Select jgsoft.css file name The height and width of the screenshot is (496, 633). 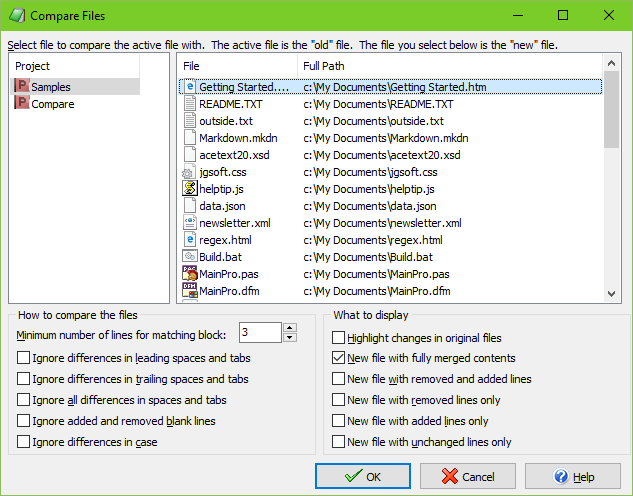223,172
